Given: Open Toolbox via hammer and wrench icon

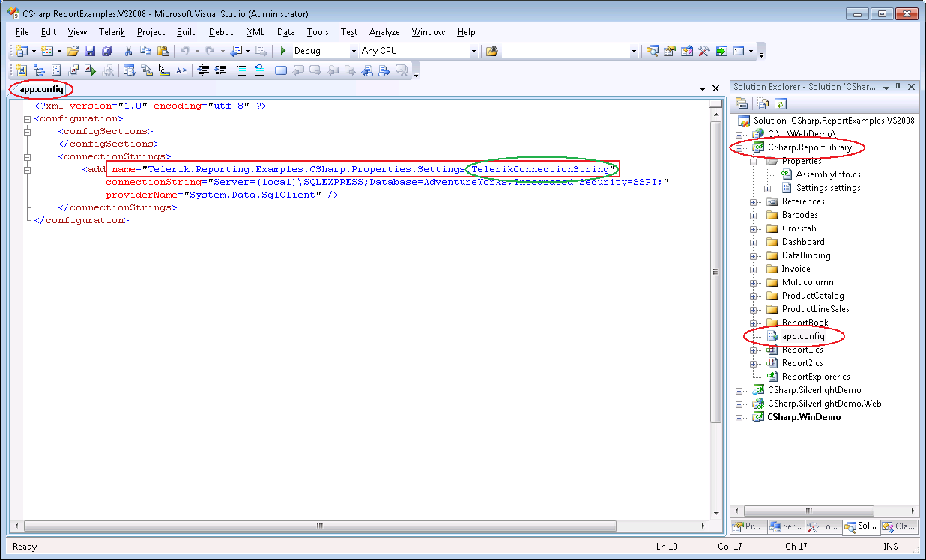Looking at the screenshot, I should [704, 51].
